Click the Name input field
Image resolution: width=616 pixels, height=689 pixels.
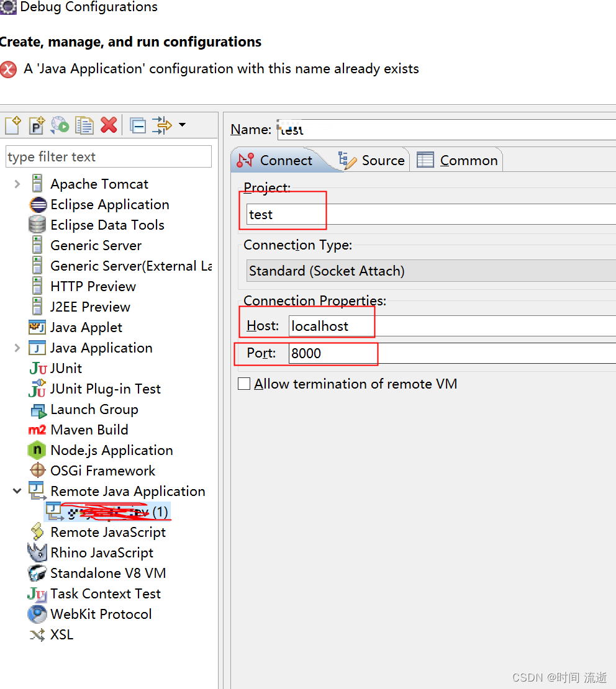click(446, 130)
